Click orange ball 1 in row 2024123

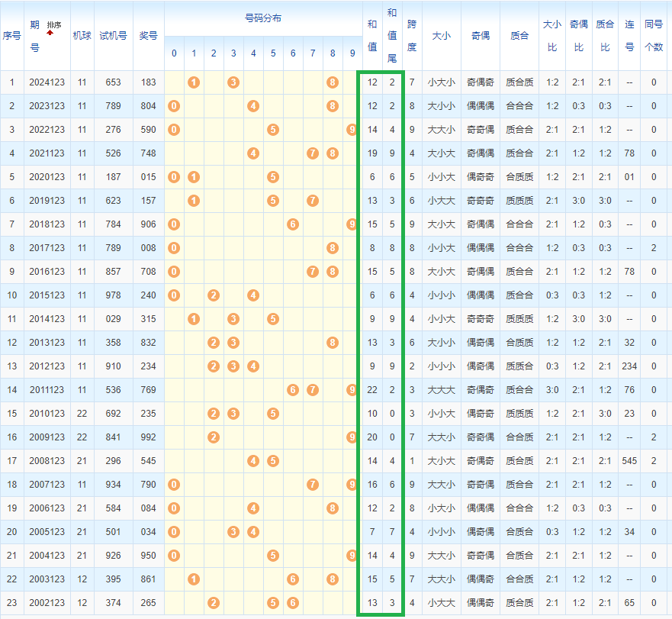[194, 82]
